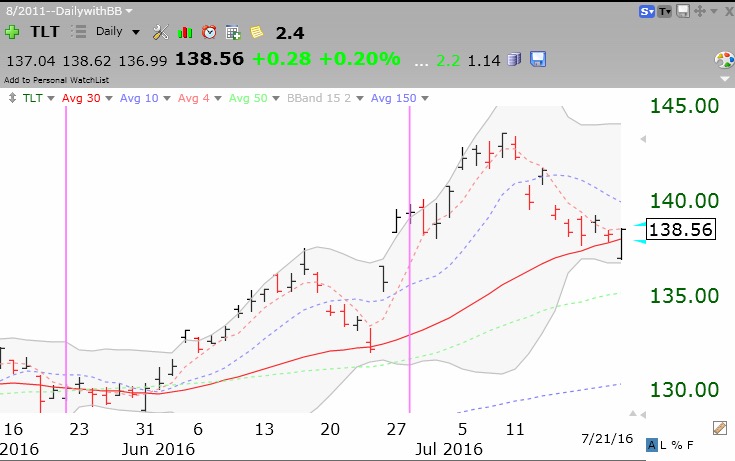Click the 1.14 value
Viewport: 735px width, 461px height.
484,60
